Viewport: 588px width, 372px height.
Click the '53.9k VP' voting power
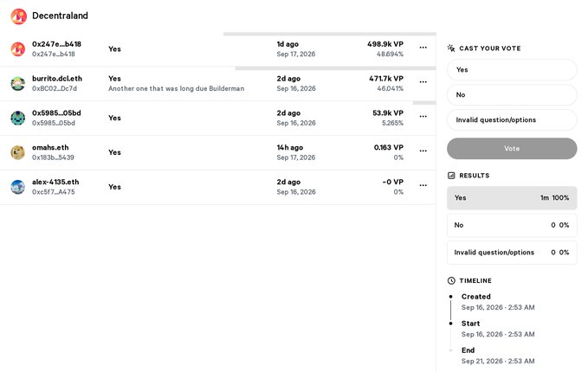click(x=388, y=113)
